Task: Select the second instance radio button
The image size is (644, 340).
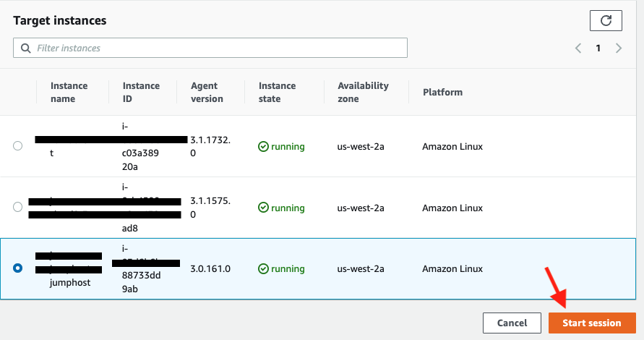Action: tap(18, 208)
